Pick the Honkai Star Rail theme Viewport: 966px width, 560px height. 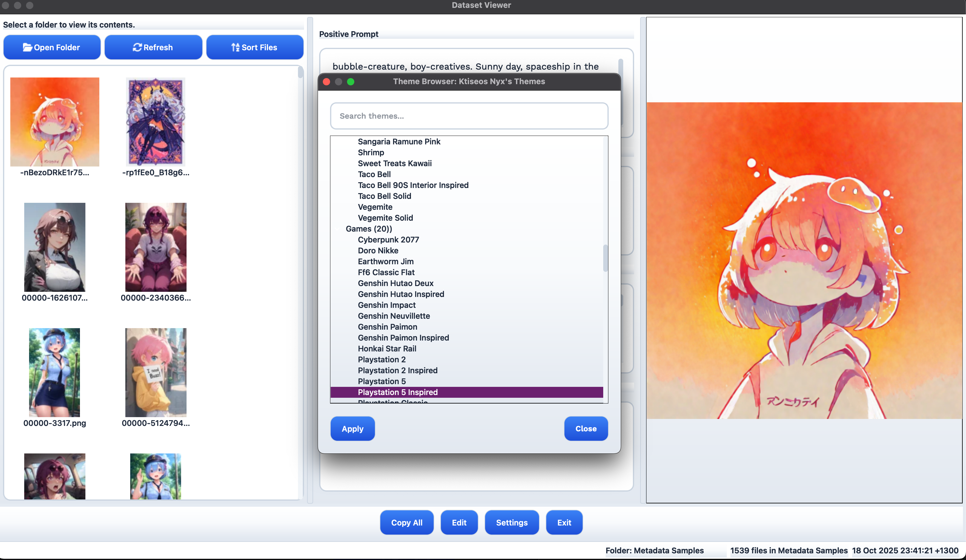click(386, 348)
